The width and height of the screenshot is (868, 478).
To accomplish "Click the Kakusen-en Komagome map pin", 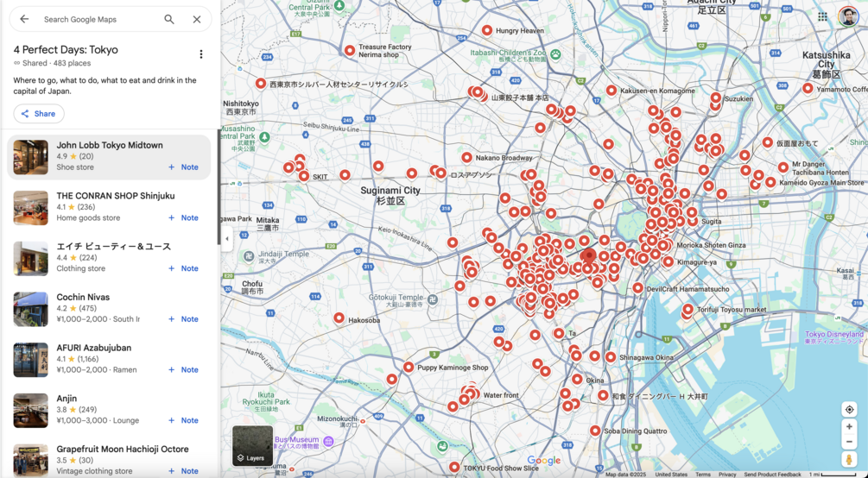I will tap(611, 91).
